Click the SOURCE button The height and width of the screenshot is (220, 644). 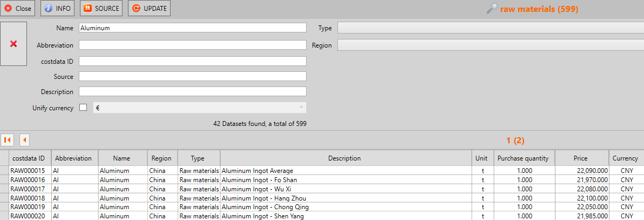[x=101, y=8]
